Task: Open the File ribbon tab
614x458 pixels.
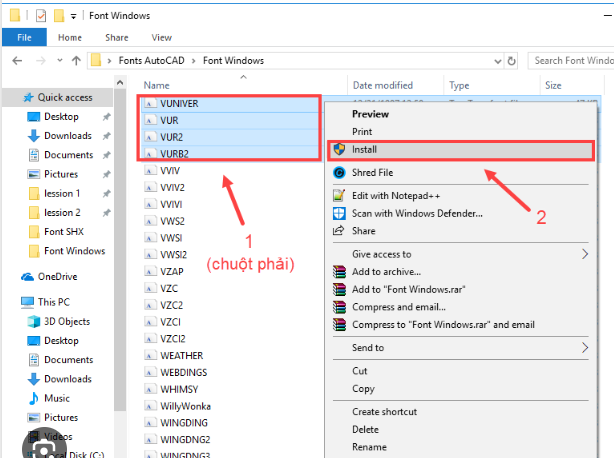Action: 24,38
